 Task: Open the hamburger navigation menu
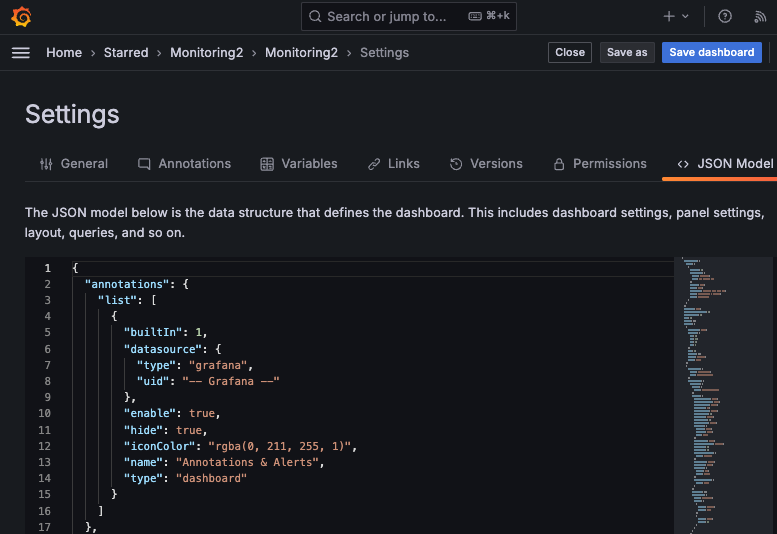20,53
